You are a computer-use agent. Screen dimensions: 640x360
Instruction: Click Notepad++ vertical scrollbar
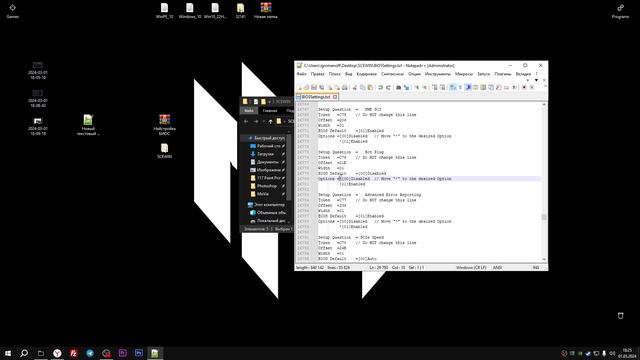pos(544,182)
